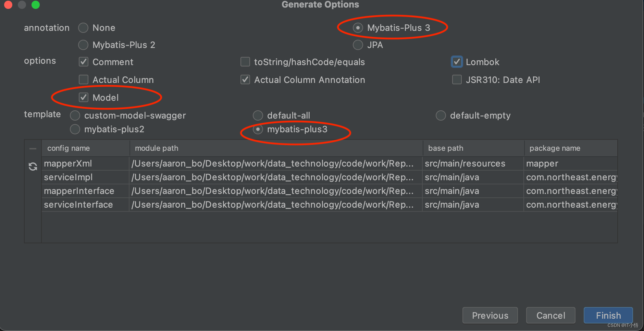Uncheck Actual Column Annotation checkbox
Screen dimensions: 644x331
[x=245, y=80]
